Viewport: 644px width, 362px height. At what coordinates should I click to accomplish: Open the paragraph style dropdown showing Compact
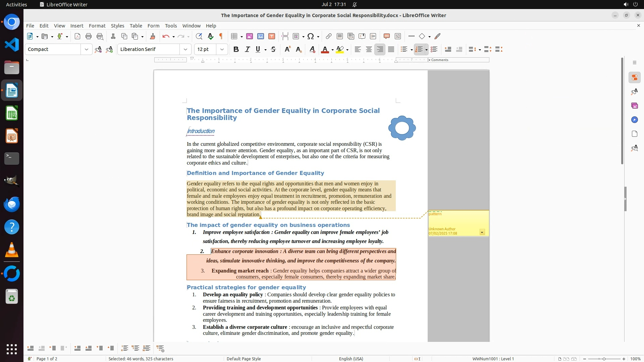pos(86,49)
